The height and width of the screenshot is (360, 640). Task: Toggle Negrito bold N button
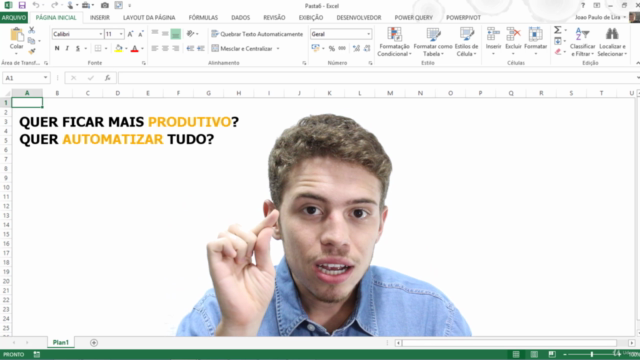pos(57,49)
